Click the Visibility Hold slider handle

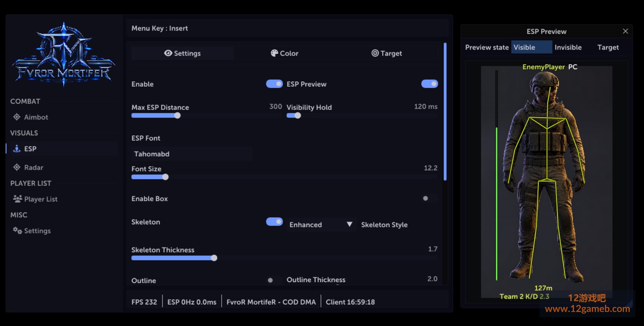[298, 115]
